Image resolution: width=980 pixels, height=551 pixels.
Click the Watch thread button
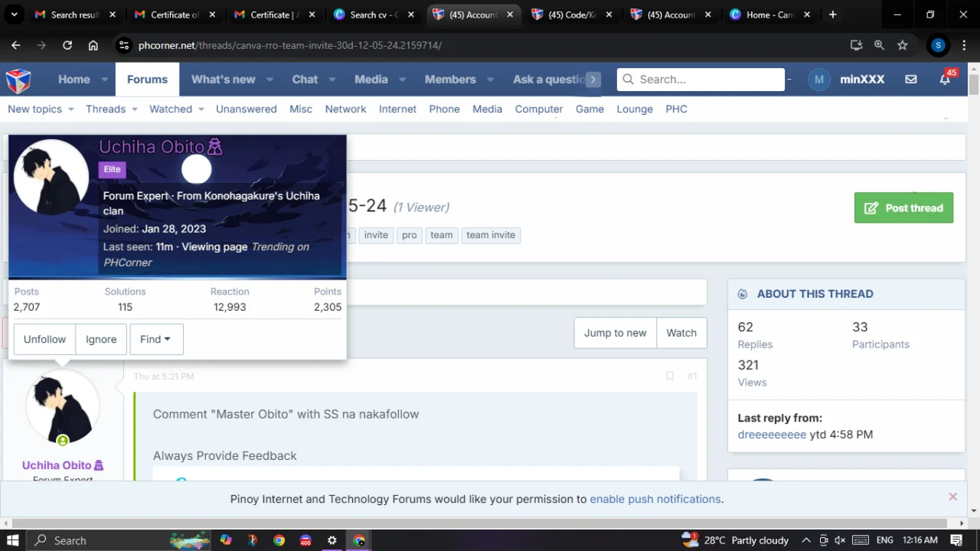click(681, 333)
